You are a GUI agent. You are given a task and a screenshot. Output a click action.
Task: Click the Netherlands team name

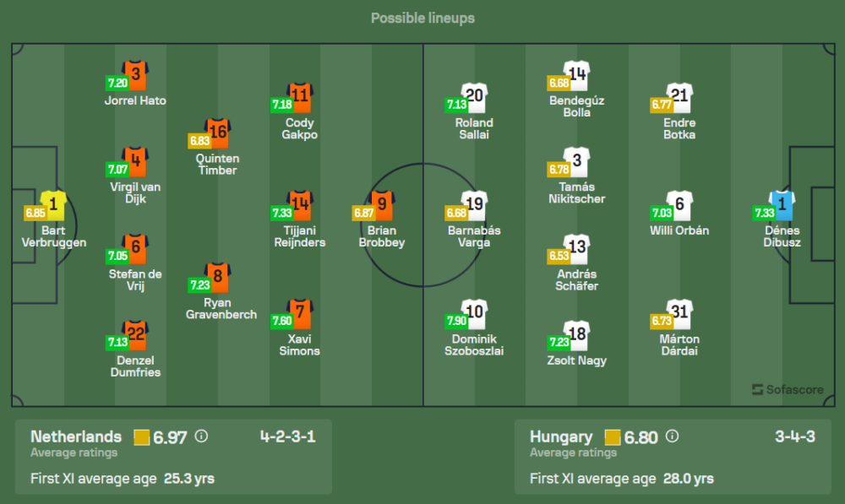pos(76,436)
